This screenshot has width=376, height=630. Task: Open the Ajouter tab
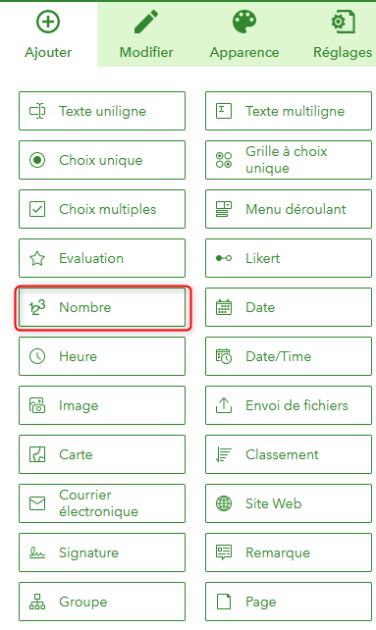48,34
